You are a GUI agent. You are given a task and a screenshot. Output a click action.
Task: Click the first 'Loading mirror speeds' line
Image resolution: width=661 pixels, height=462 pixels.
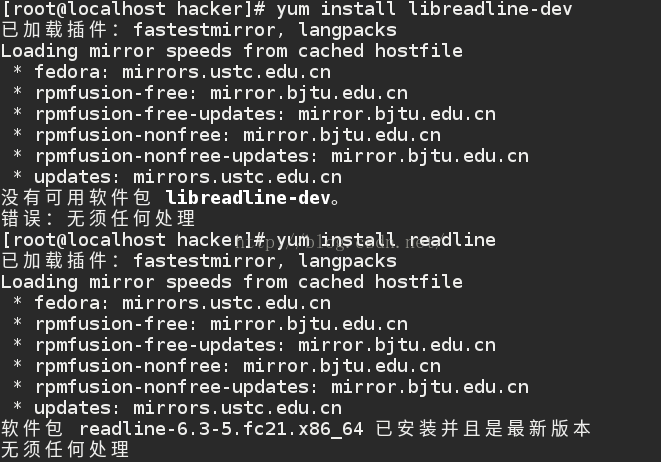pos(231,51)
